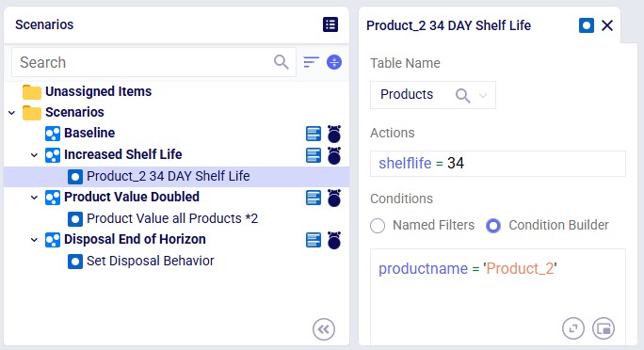Select Product Value all Products *2 item
644x350 pixels.
tap(172, 218)
